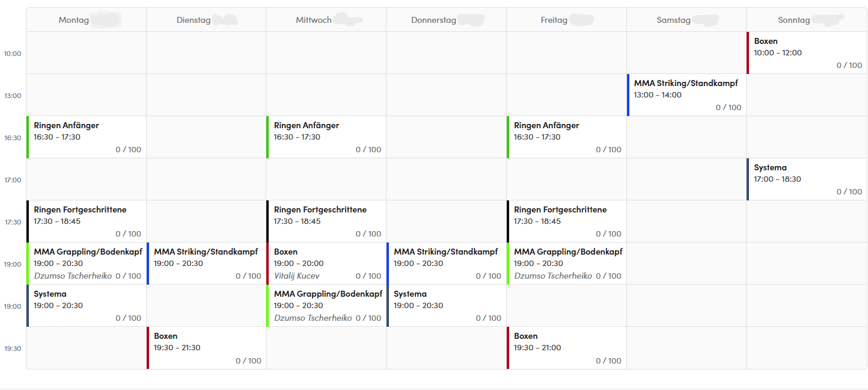
Task: Click the Samstag column header
Action: click(x=673, y=20)
